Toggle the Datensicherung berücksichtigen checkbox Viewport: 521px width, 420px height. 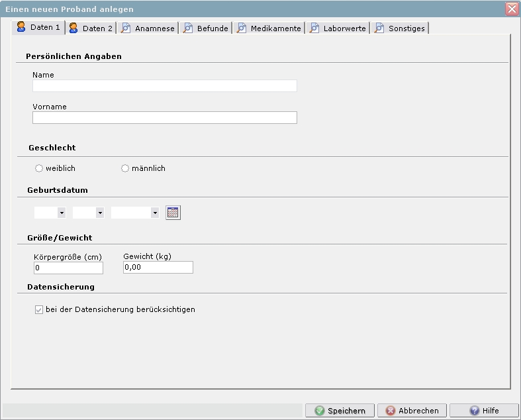[39, 309]
